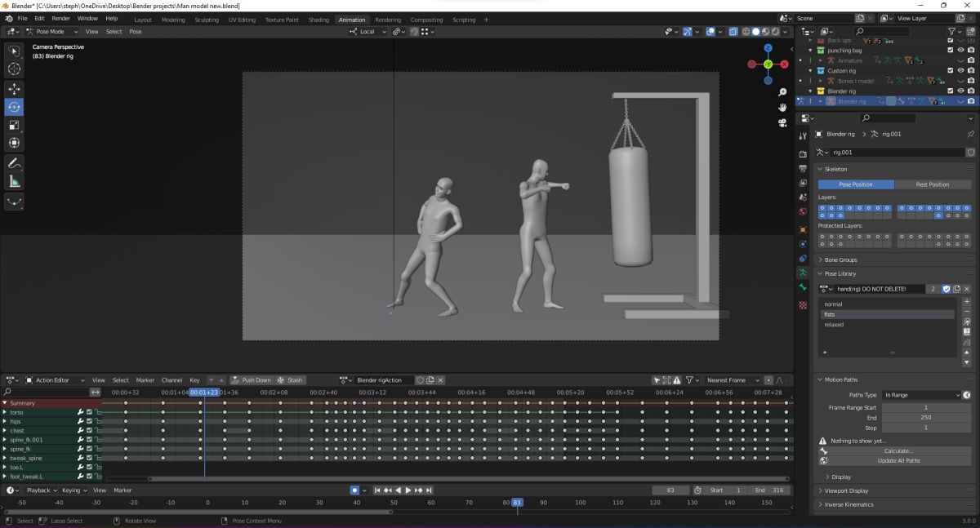
Task: Switch to the Compositing workspace tab
Action: point(426,20)
